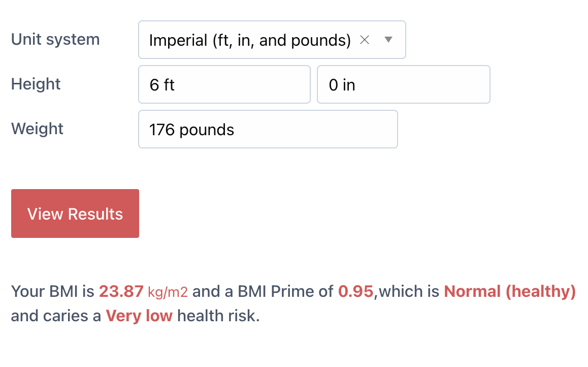Click the Normal (healthy) result text
Image resolution: width=588 pixels, height=367 pixels.
click(x=509, y=291)
